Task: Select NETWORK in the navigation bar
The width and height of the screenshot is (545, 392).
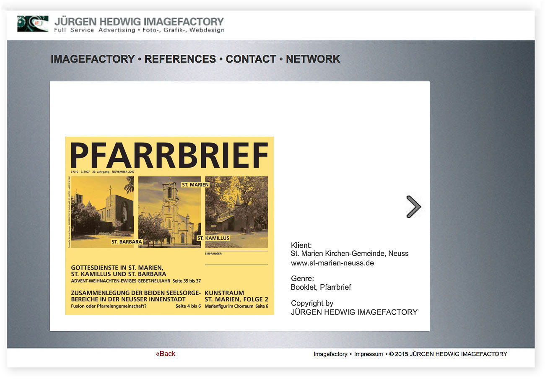Action: coord(313,59)
